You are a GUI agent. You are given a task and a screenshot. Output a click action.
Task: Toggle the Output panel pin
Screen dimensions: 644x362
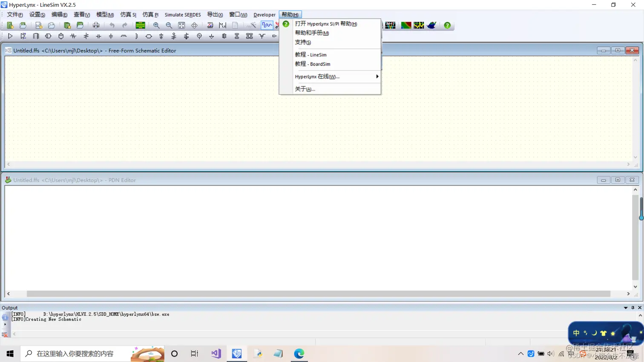633,308
